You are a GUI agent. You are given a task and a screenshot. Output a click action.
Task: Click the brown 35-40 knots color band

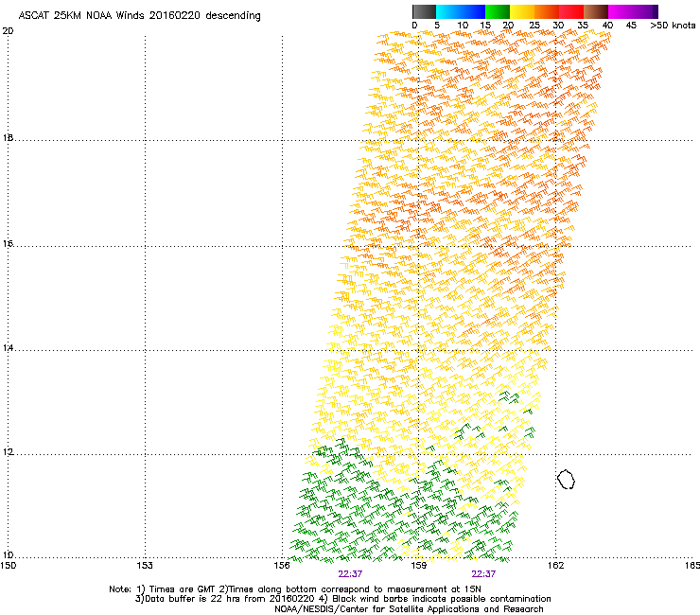(596, 11)
